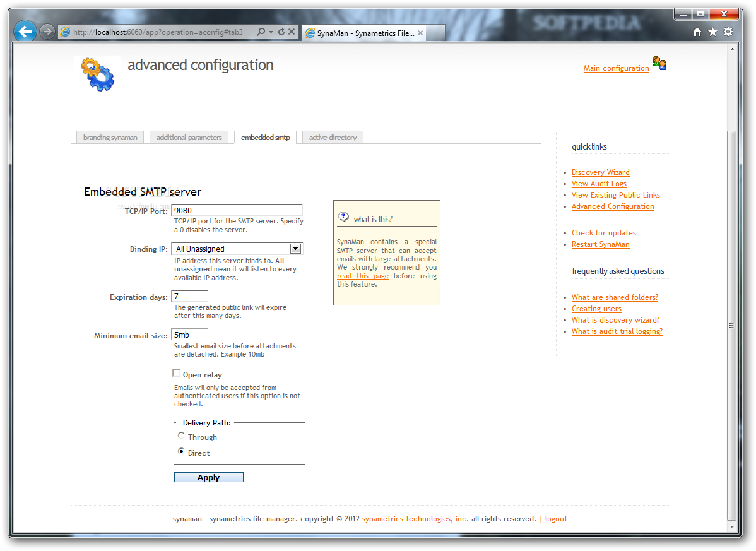This screenshot has width=756, height=551.
Task: Click the vertical scrollbar thumb
Action: pyautogui.click(x=731, y=326)
